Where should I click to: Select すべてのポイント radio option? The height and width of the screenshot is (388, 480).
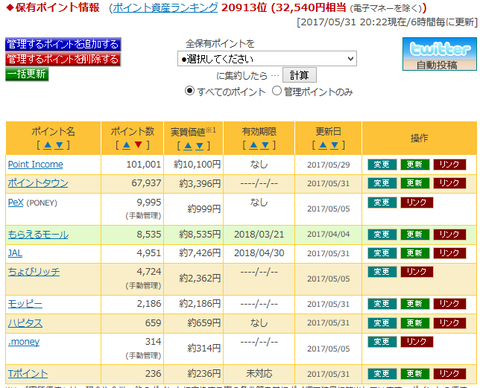(x=189, y=91)
